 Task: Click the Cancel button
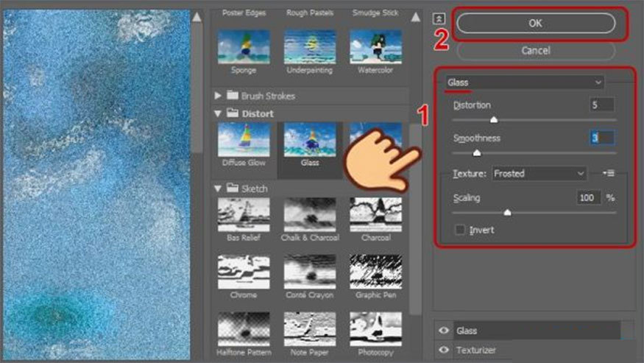[536, 51]
